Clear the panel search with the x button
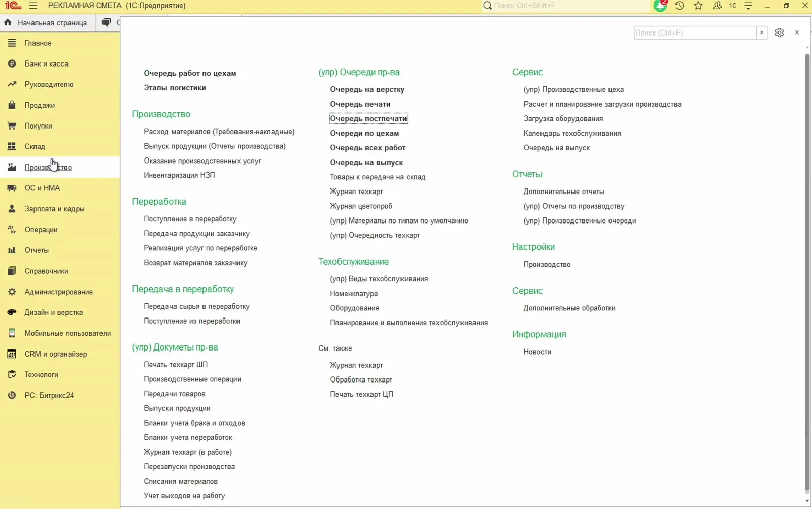This screenshot has width=812, height=509. 762,33
